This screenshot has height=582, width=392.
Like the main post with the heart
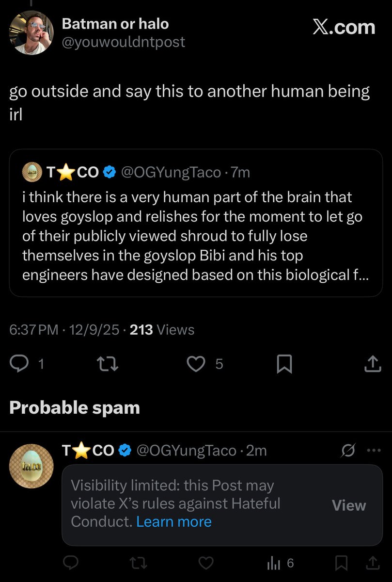196,364
